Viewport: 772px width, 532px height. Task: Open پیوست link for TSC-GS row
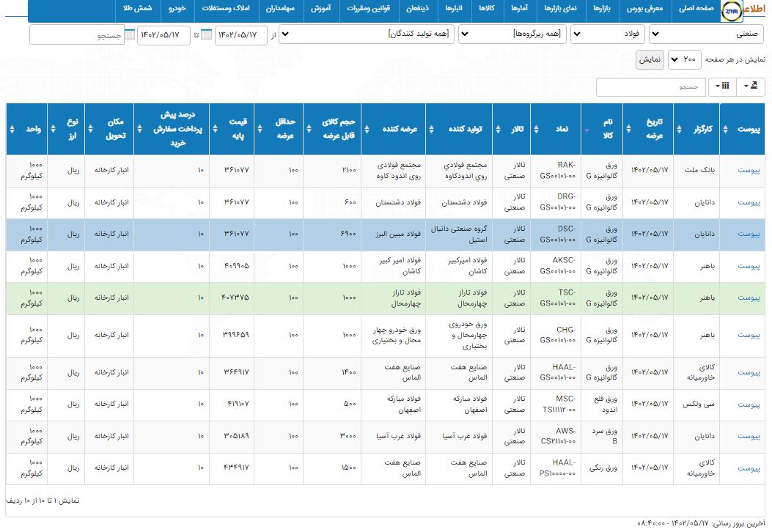(749, 298)
